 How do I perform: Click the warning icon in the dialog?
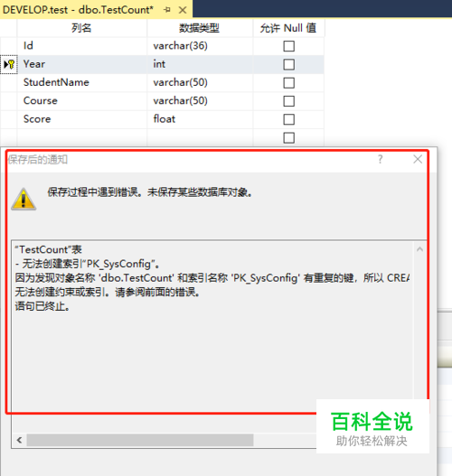[24, 199]
